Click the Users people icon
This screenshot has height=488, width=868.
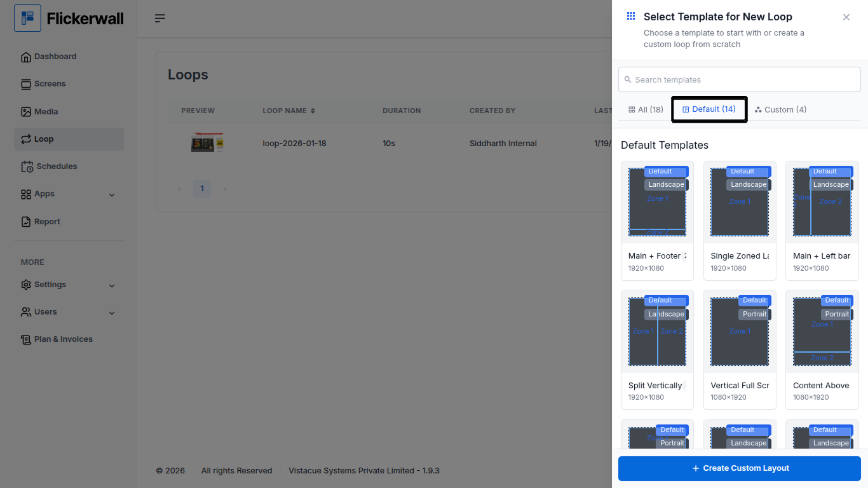pyautogui.click(x=26, y=312)
